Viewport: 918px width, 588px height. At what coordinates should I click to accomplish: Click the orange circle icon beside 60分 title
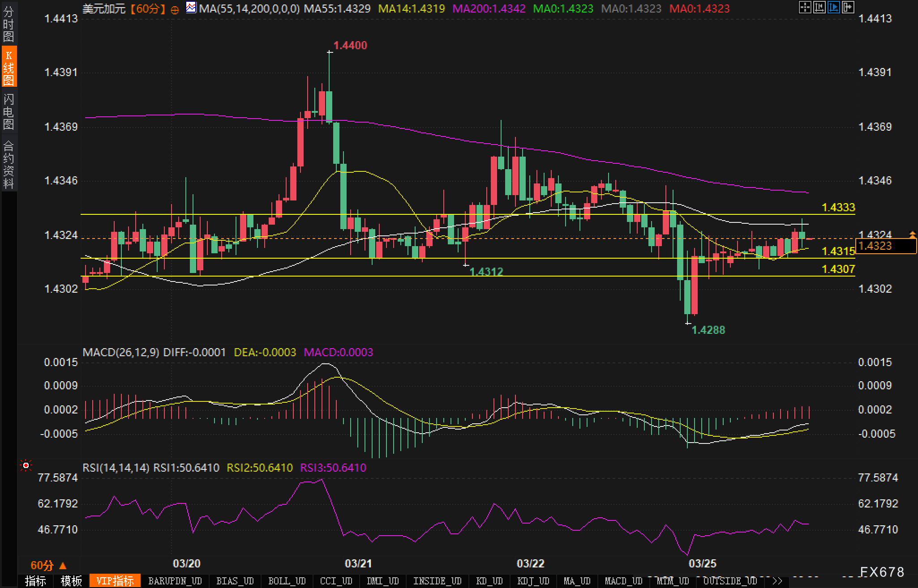pyautogui.click(x=175, y=9)
